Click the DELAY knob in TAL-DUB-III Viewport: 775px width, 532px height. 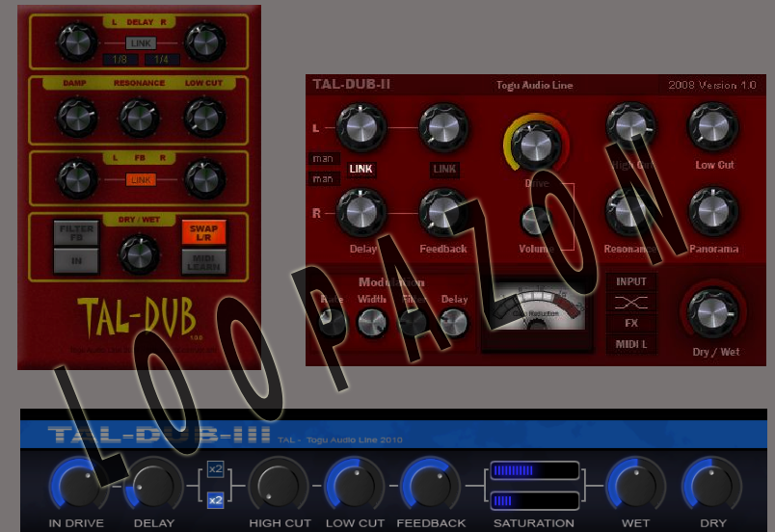[153, 485]
